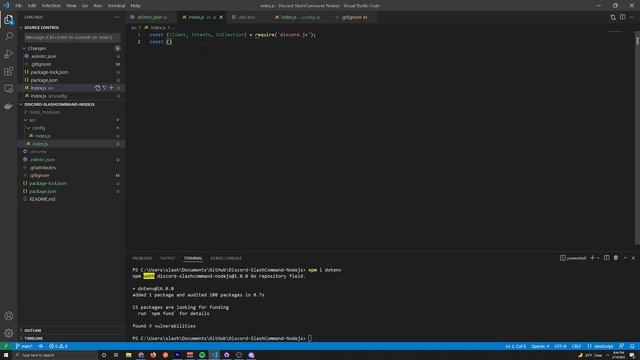
Task: Kill terminal with trash icon
Action: coord(616,258)
